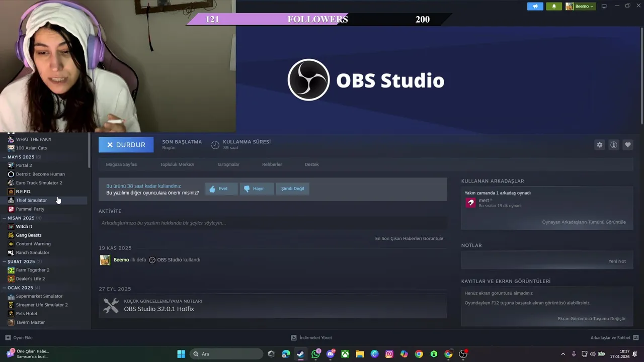Image resolution: width=644 pixels, height=362 pixels.
Task: Click the main page vertical scrollbar
Action: (641, 75)
